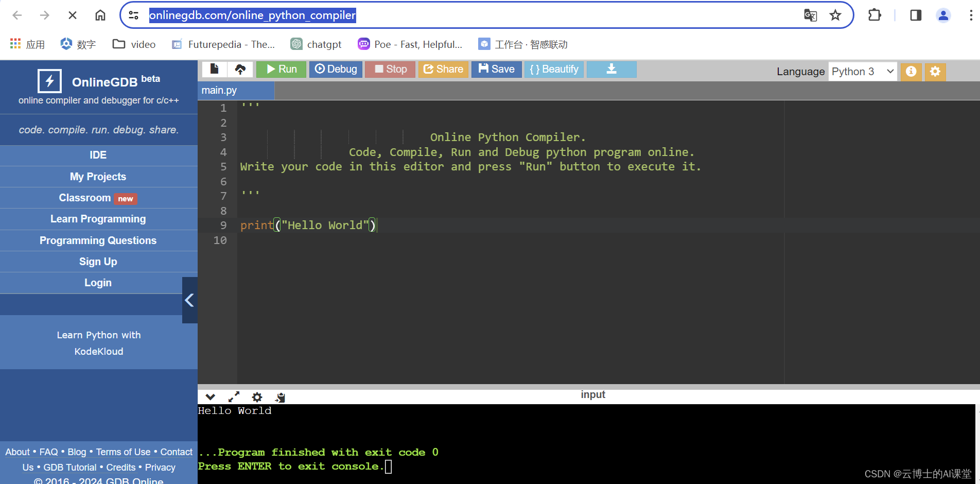Open console settings with the gear icon
Image resolution: width=980 pixels, height=484 pixels.
tap(257, 397)
